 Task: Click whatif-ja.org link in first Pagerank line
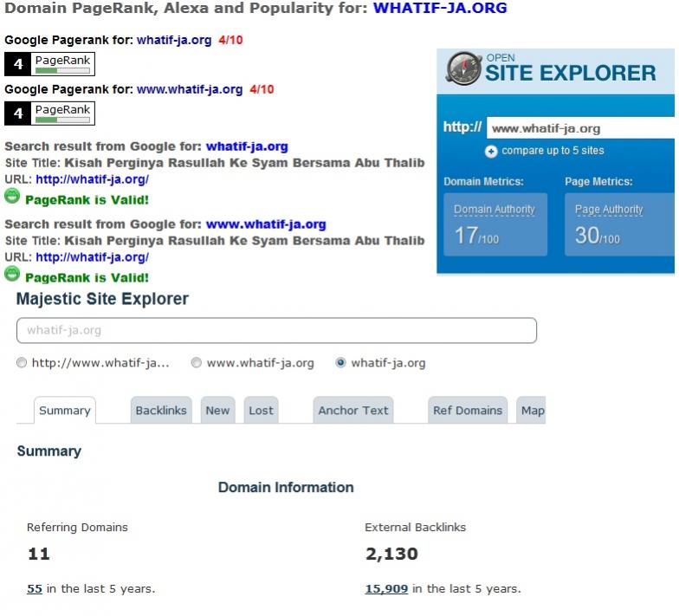174,40
